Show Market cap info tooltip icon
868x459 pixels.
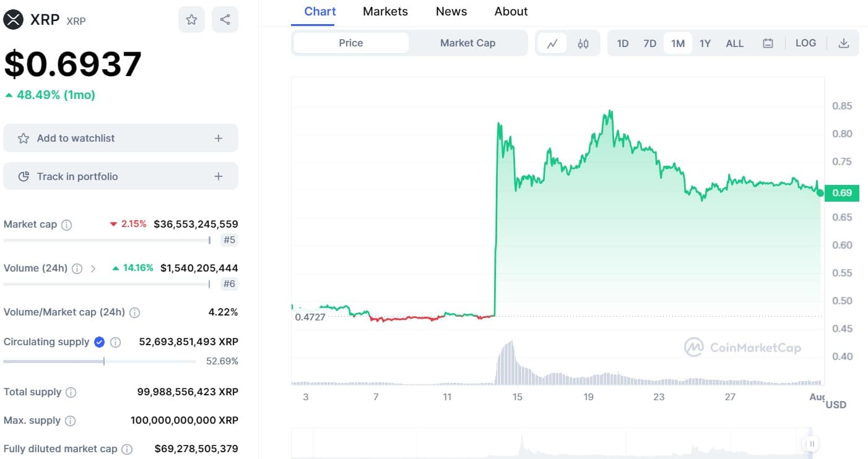coord(66,225)
